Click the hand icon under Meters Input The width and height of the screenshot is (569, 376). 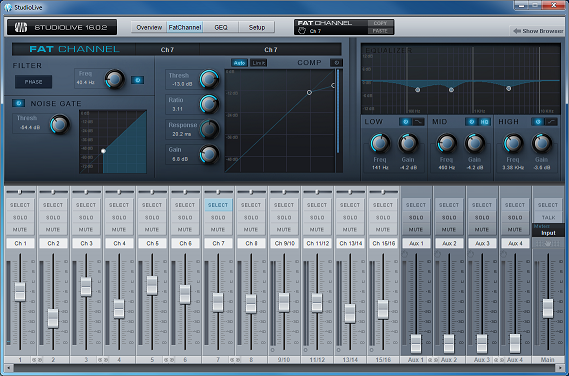click(x=548, y=244)
